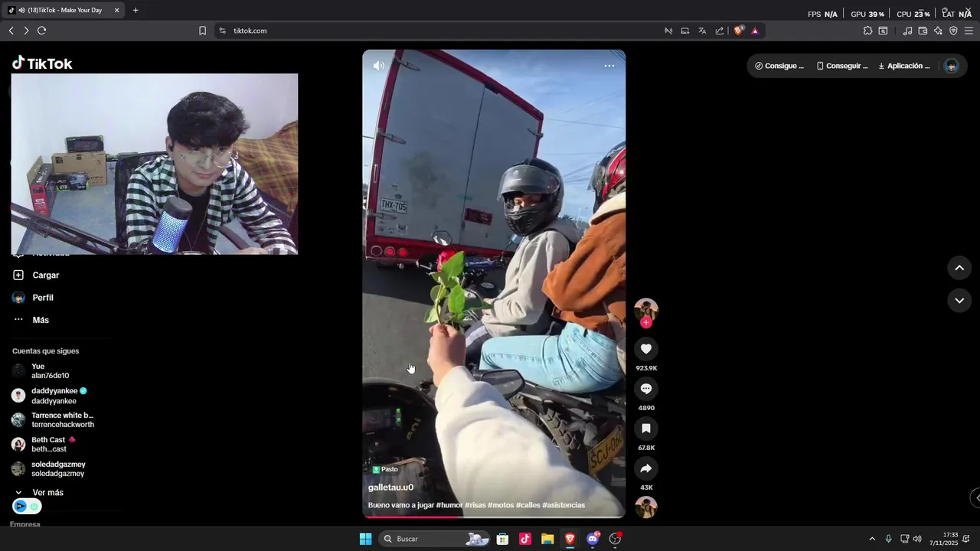
Task: Open Discord from the taskbar
Action: [x=593, y=539]
